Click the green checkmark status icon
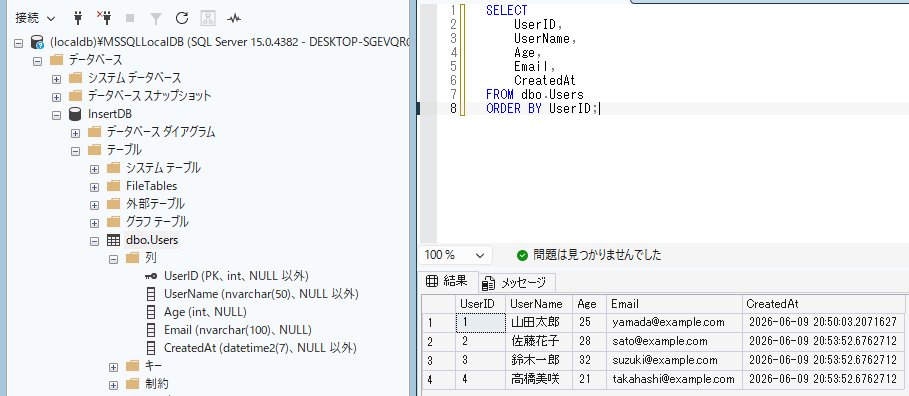Image resolution: width=909 pixels, height=396 pixels. [x=522, y=255]
